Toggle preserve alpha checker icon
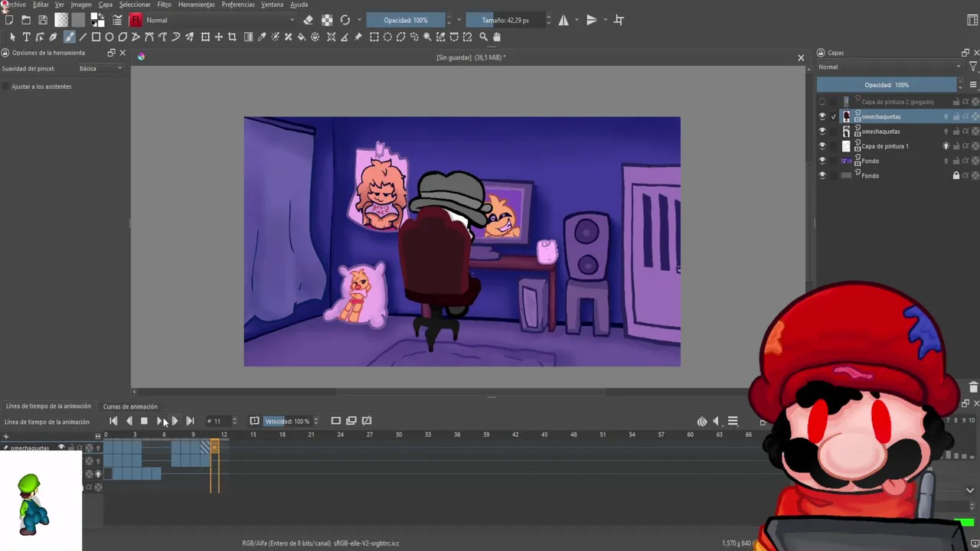Viewport: 980px width, 551px height. tap(327, 20)
